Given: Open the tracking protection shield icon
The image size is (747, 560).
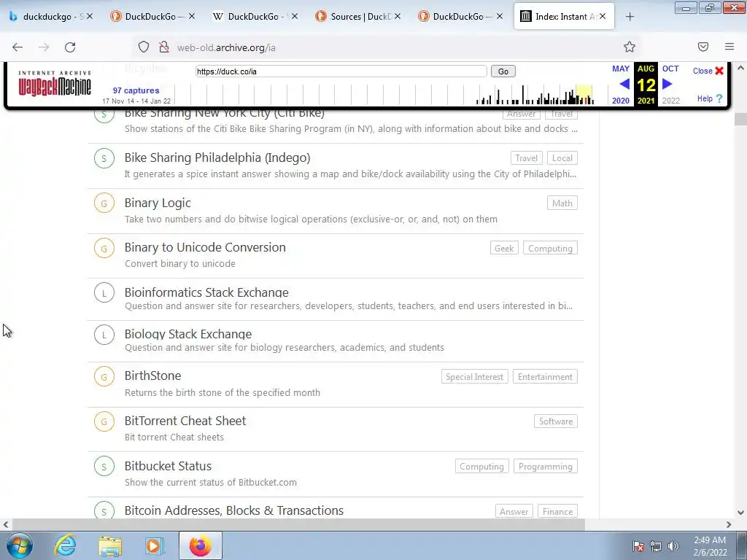Looking at the screenshot, I should [x=144, y=47].
